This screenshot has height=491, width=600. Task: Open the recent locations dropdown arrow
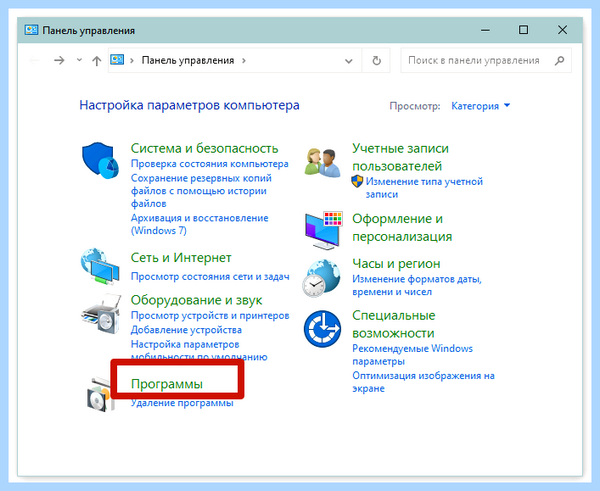[79, 60]
